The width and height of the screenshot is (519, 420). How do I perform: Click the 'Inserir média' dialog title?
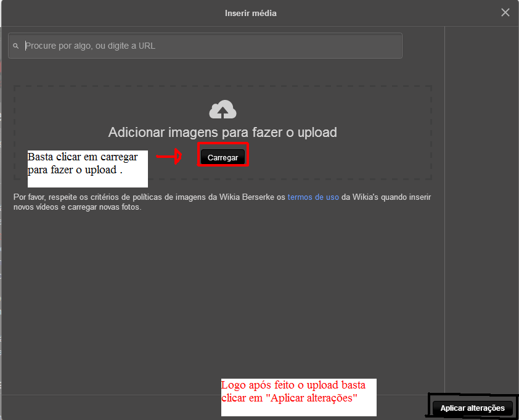point(251,13)
